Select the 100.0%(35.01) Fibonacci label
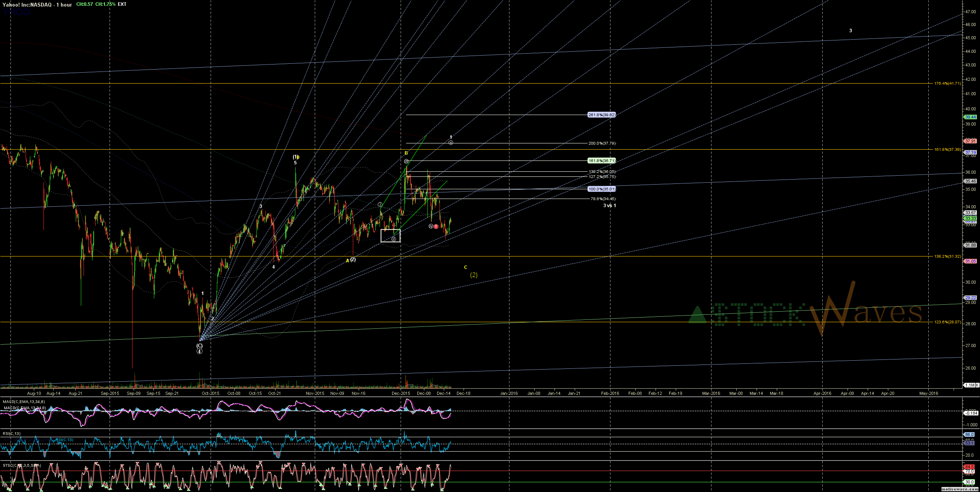This screenshot has height=492, width=980. click(x=602, y=189)
